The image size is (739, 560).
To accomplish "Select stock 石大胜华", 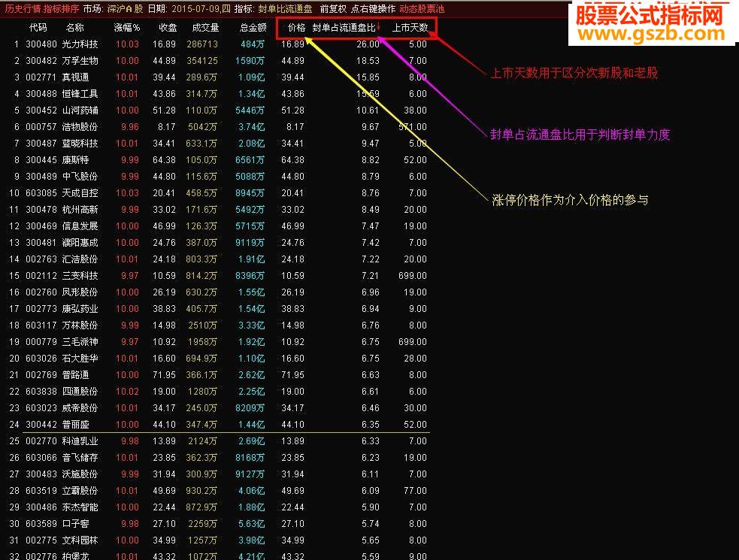I will [x=80, y=359].
